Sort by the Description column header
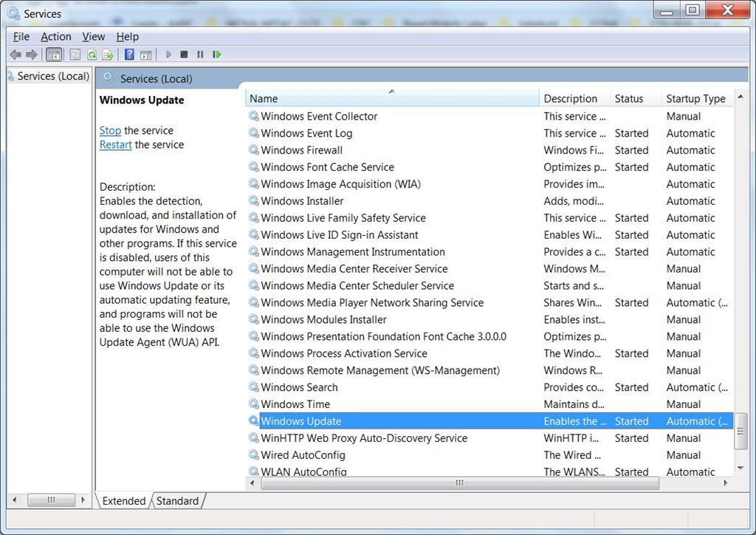This screenshot has height=535, width=756. click(574, 98)
